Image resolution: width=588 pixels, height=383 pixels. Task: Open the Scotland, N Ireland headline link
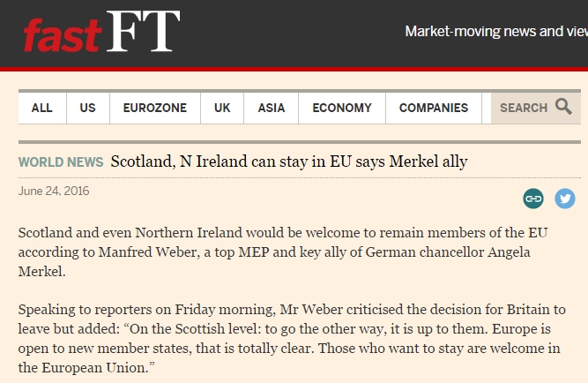click(x=289, y=161)
